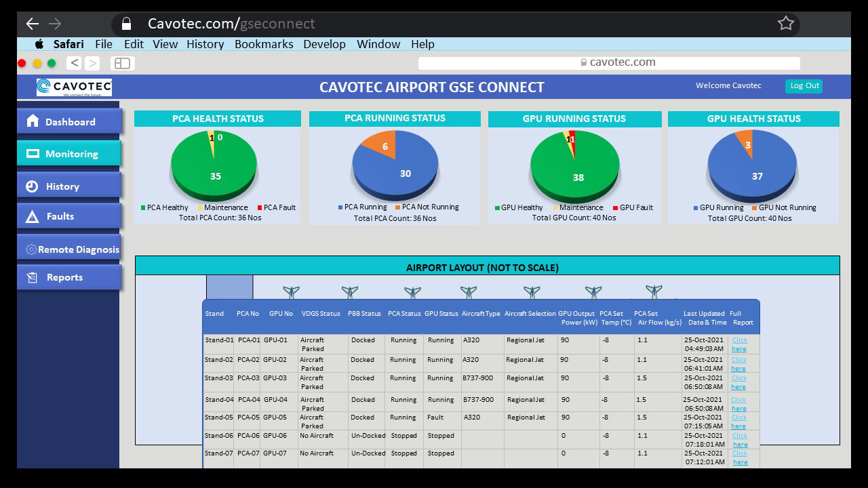This screenshot has width=868, height=488.
Task: Open full report link for Stand-03
Action: point(738,383)
